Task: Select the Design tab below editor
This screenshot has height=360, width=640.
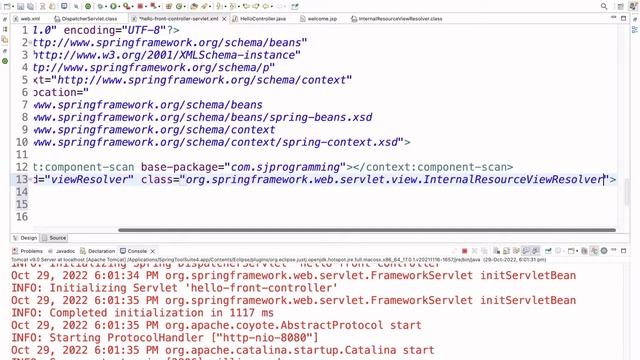Action: tap(25, 238)
